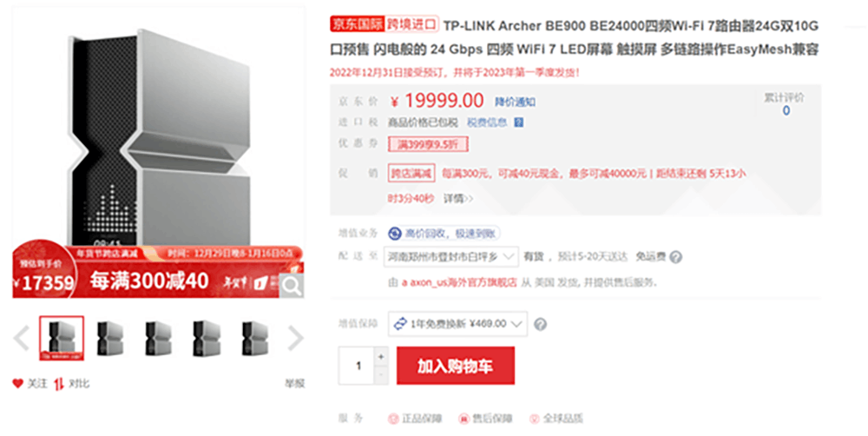Click the help icon next to 免运费
The image size is (868, 436).
click(675, 257)
